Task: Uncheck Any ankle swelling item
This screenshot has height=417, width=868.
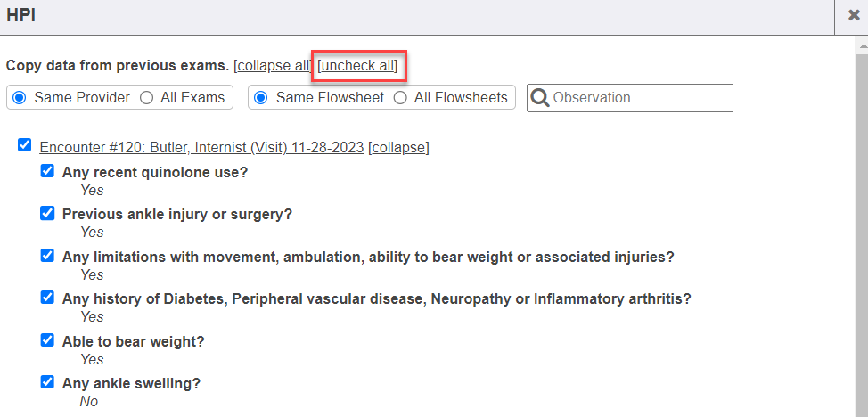Action: click(47, 382)
